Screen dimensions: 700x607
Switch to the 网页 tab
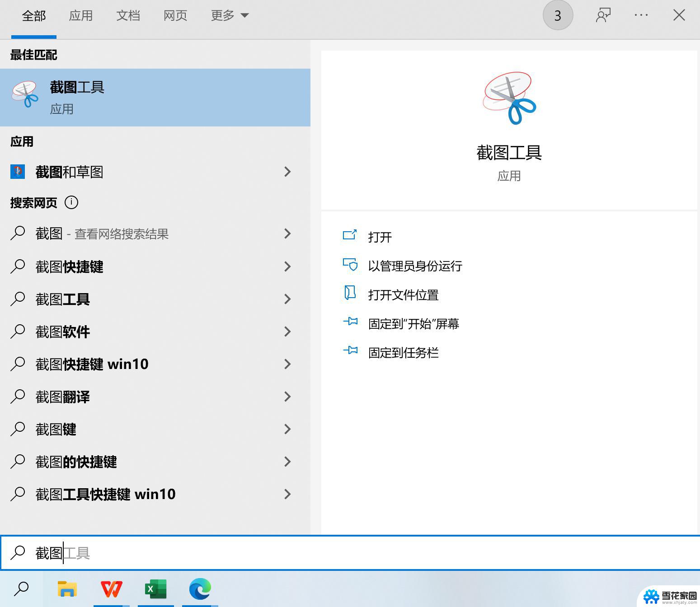click(175, 16)
